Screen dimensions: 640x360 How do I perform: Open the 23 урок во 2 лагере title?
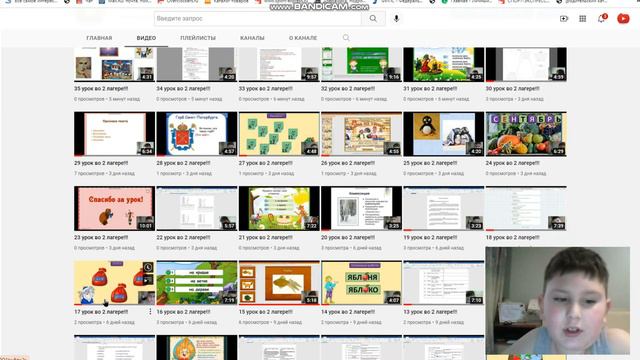coord(101,237)
